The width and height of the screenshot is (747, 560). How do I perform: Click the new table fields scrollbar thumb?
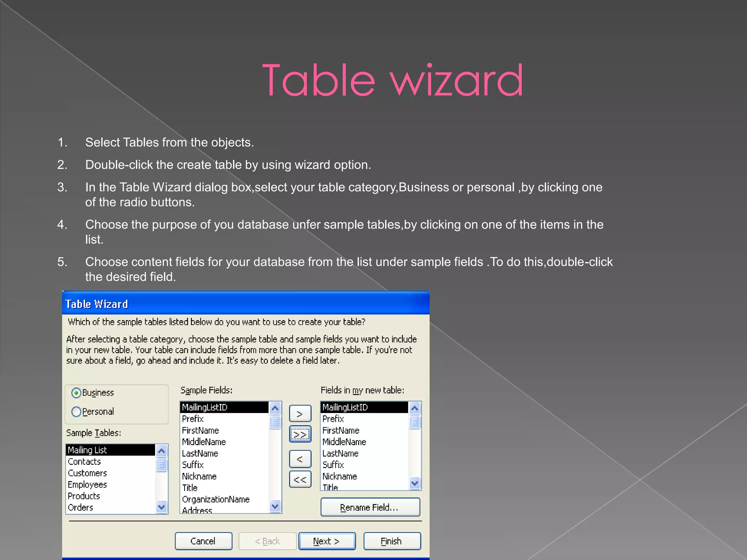(415, 422)
